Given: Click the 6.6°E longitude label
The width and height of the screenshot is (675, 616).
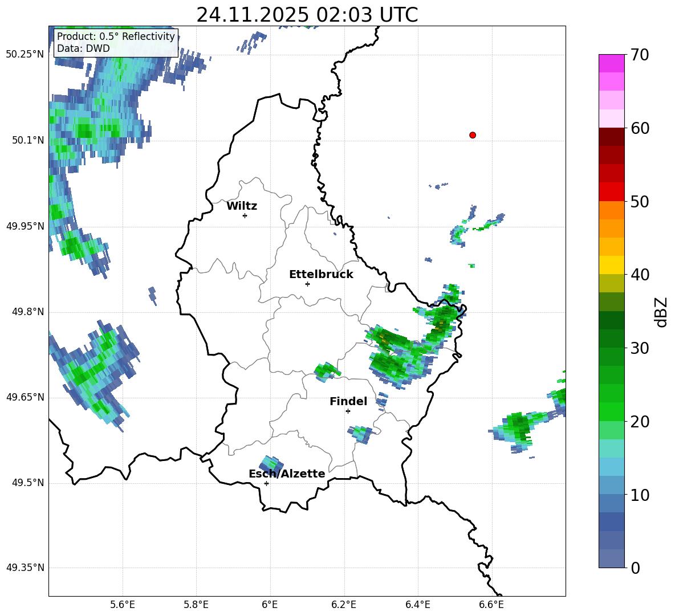Looking at the screenshot, I should [x=491, y=605].
